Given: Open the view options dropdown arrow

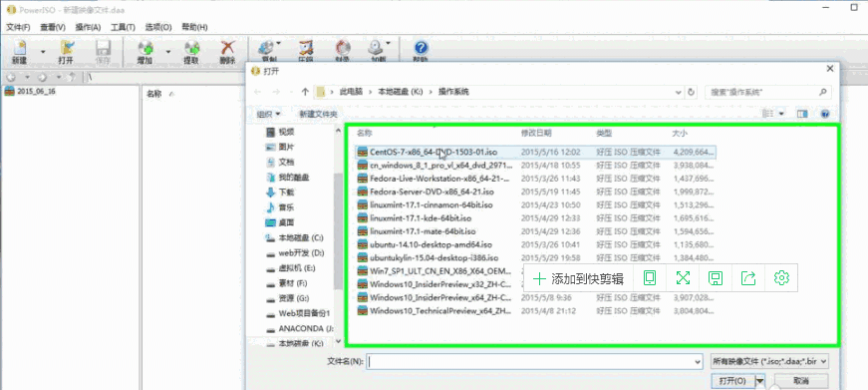Looking at the screenshot, I should (x=782, y=114).
